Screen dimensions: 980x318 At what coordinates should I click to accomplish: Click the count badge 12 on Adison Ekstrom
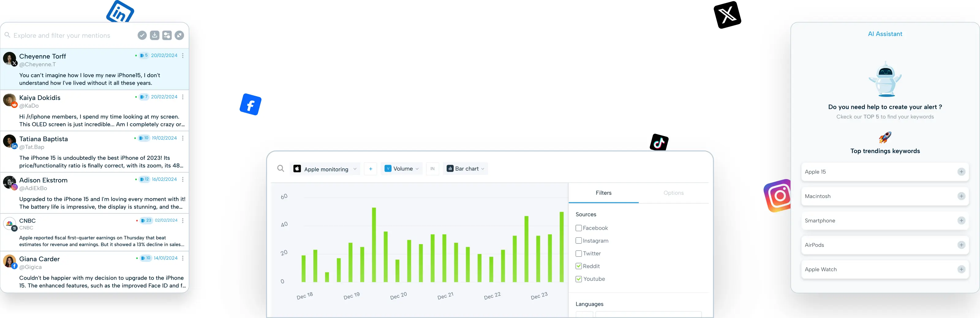click(x=145, y=179)
